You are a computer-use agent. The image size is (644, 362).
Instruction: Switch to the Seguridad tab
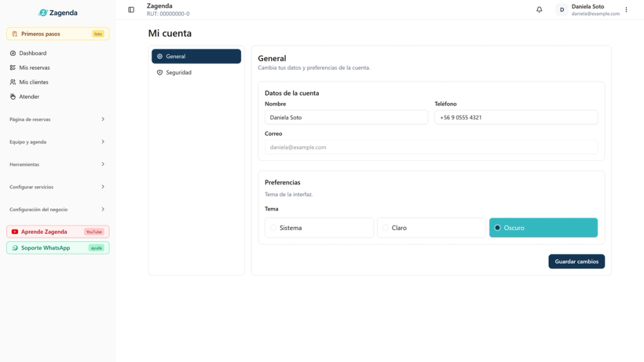pyautogui.click(x=196, y=73)
